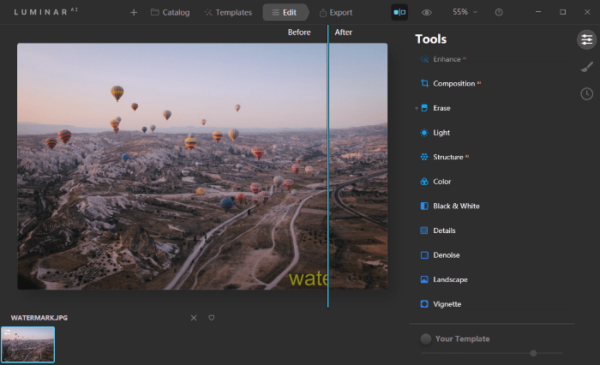Click the Structure AI icon
The height and width of the screenshot is (365, 600).
click(424, 157)
